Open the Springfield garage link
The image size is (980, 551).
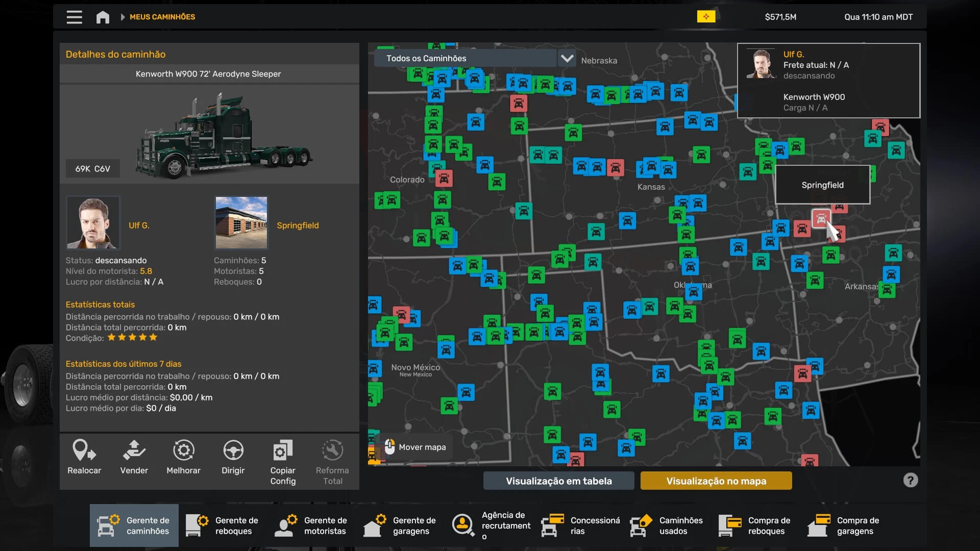click(298, 226)
